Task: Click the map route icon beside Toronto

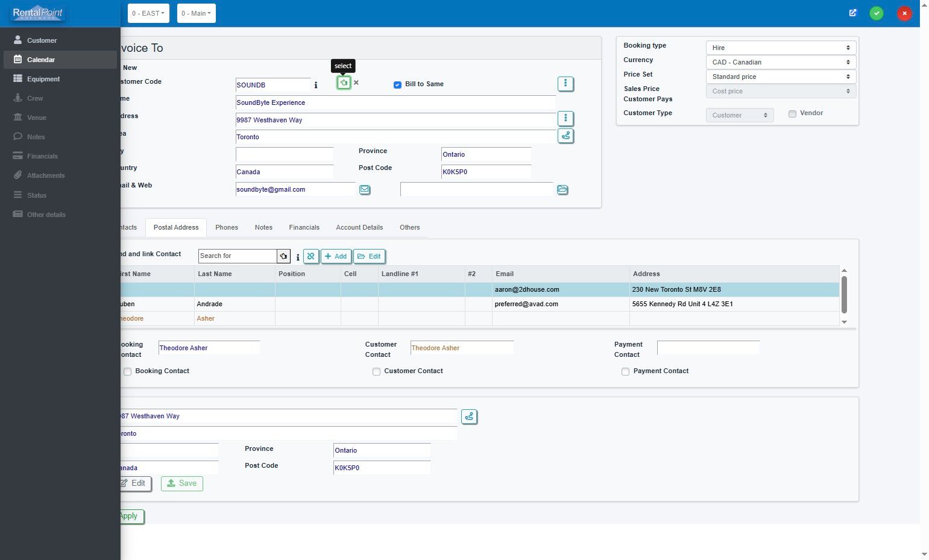Action: (x=565, y=136)
